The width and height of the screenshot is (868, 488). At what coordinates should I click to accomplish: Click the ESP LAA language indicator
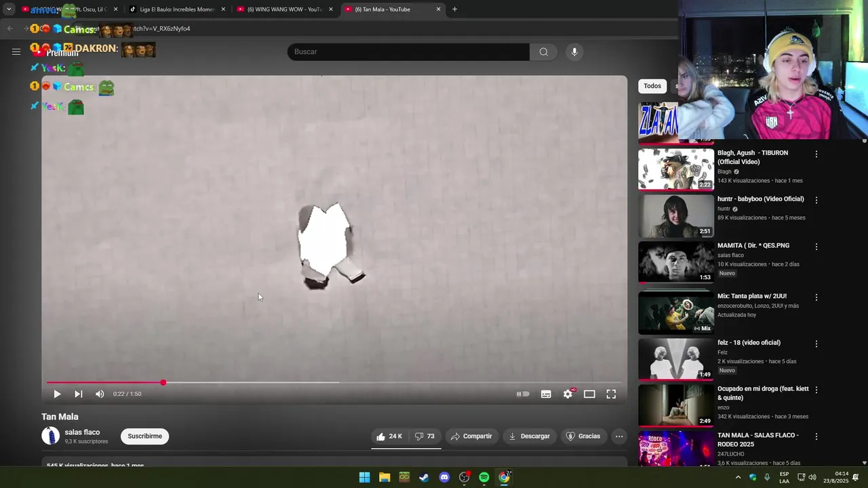pos(784,477)
